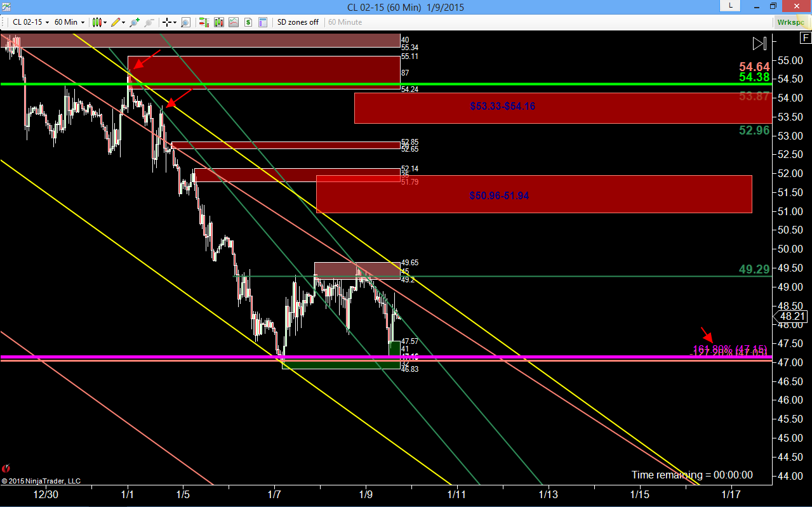Expand the chart style dropdown arrow
This screenshot has width=812, height=507.
(105, 22)
